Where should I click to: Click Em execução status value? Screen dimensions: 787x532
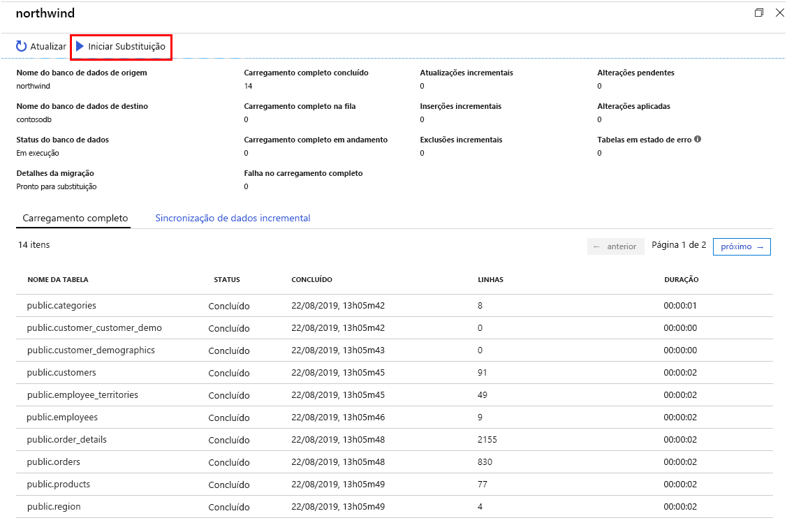(x=38, y=153)
